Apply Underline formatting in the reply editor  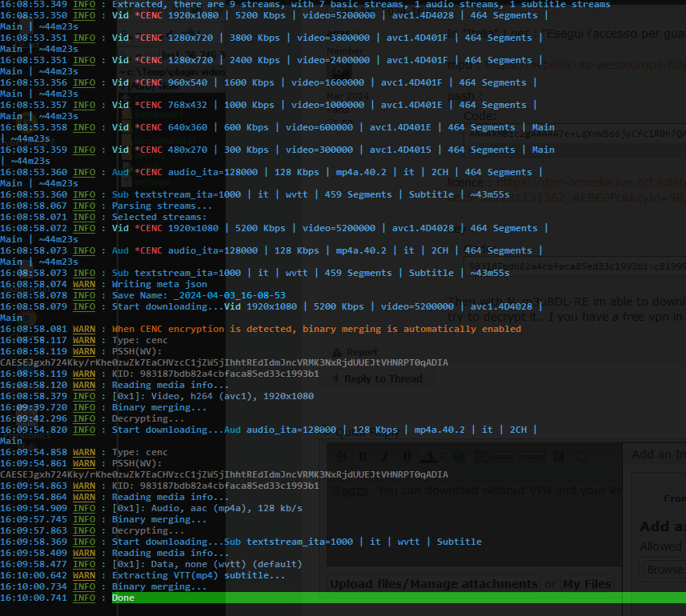pos(407,457)
